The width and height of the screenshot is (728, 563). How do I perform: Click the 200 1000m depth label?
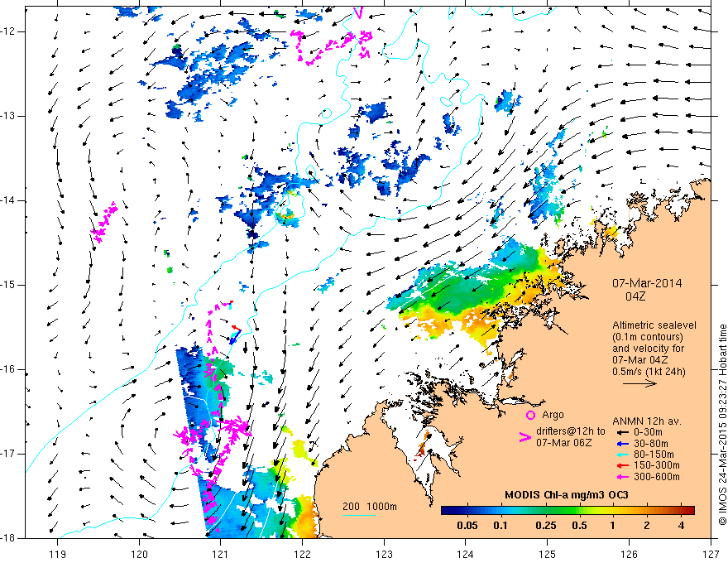click(x=370, y=507)
